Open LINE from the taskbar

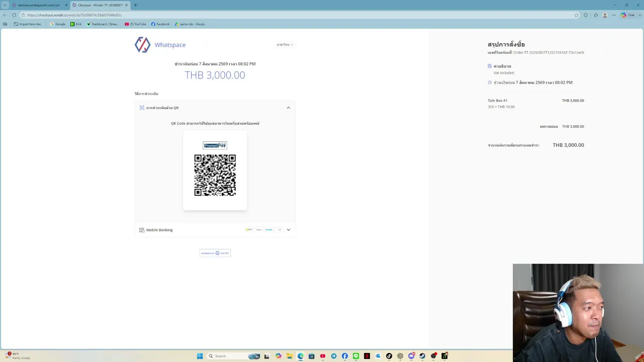pyautogui.click(x=356, y=356)
